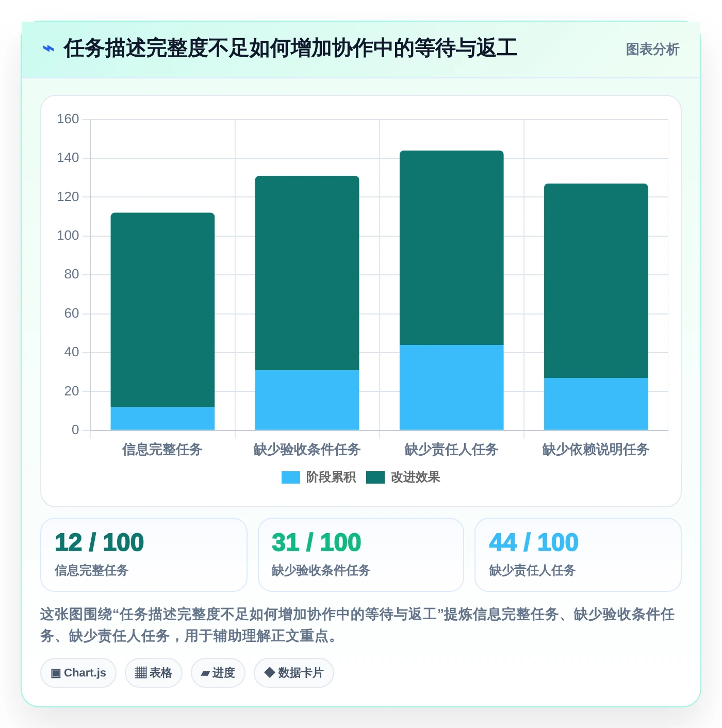This screenshot has height=728, width=722.
Task: Select the light blue bar for 信息完整任务
Action: click(162, 418)
